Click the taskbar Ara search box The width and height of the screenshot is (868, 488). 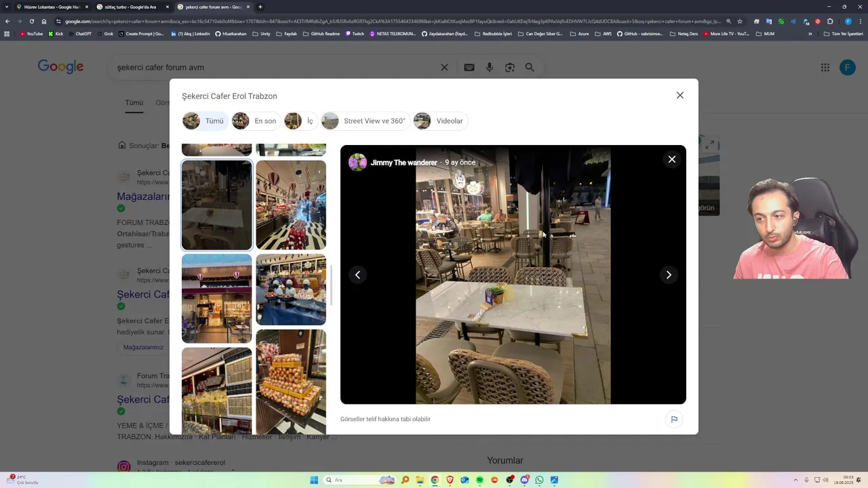tap(359, 480)
